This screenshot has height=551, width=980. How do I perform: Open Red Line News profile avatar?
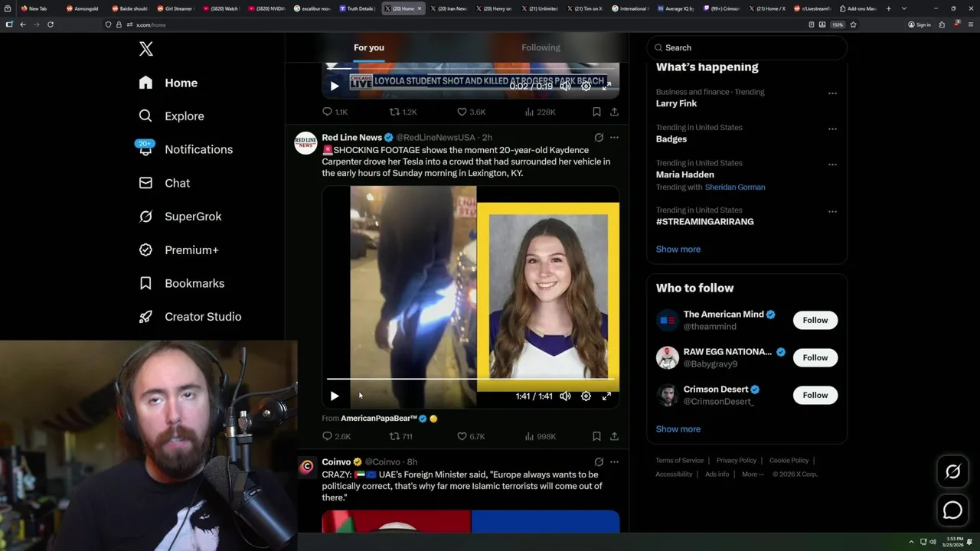pos(305,143)
